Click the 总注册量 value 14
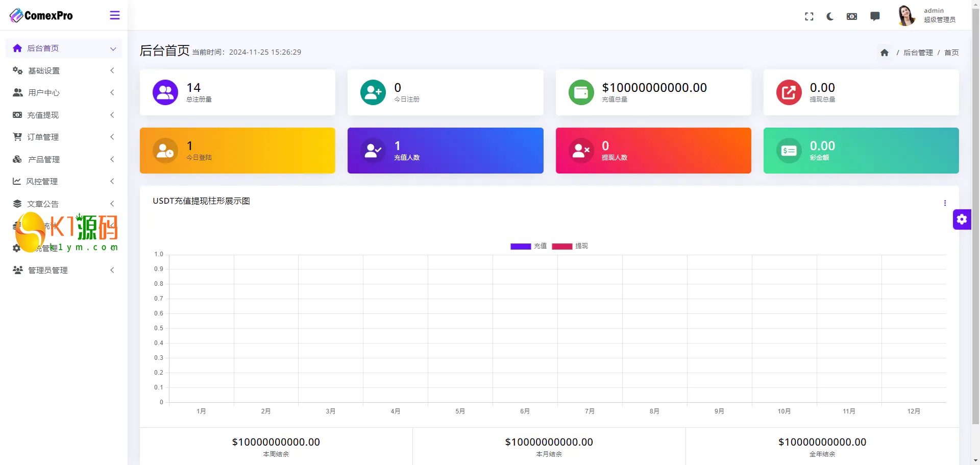This screenshot has width=980, height=465. 193,87
